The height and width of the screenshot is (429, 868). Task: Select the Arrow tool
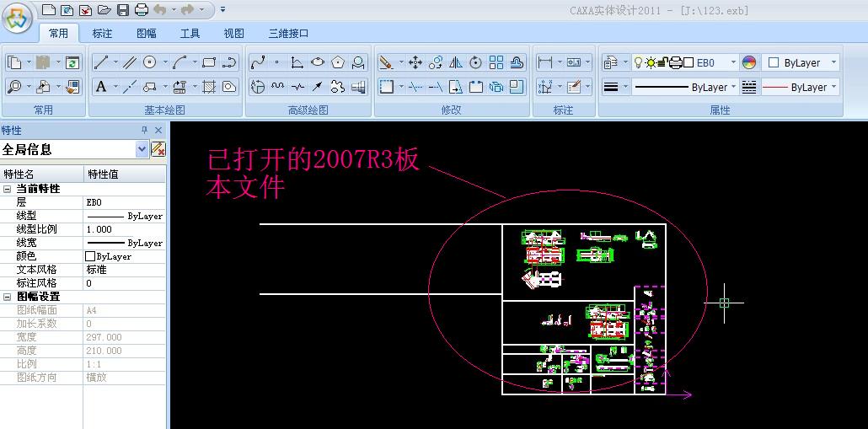tap(317, 87)
